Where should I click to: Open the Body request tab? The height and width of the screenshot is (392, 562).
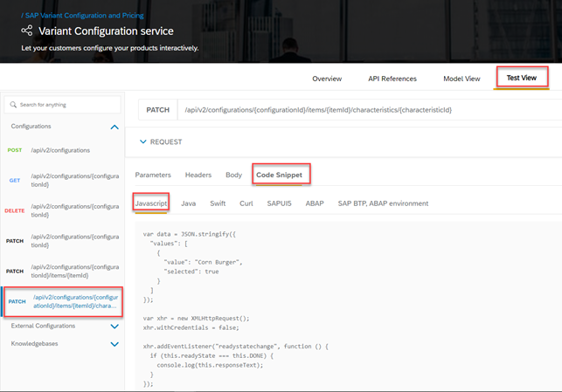click(x=233, y=175)
